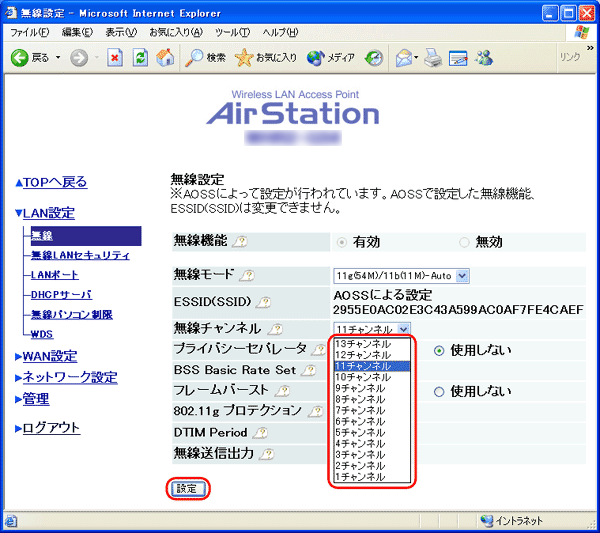This screenshot has height=533, width=600.
Task: Click the Messenger people icon
Action: (484, 58)
